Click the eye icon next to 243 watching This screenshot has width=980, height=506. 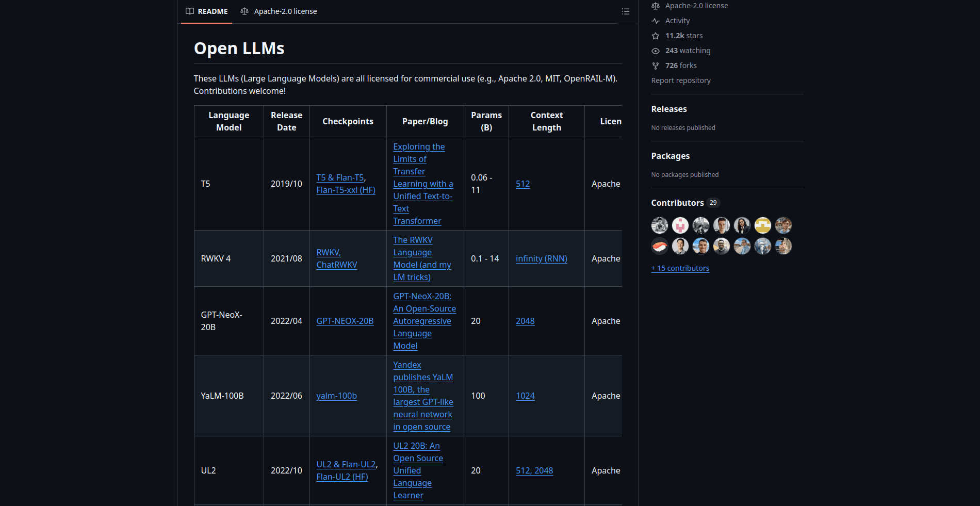pyautogui.click(x=656, y=51)
